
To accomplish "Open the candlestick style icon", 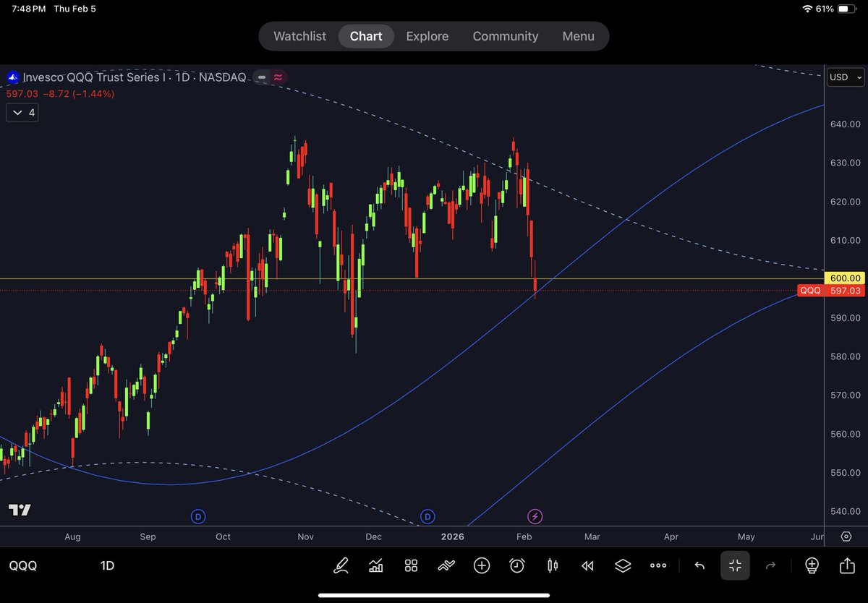I will [553, 565].
